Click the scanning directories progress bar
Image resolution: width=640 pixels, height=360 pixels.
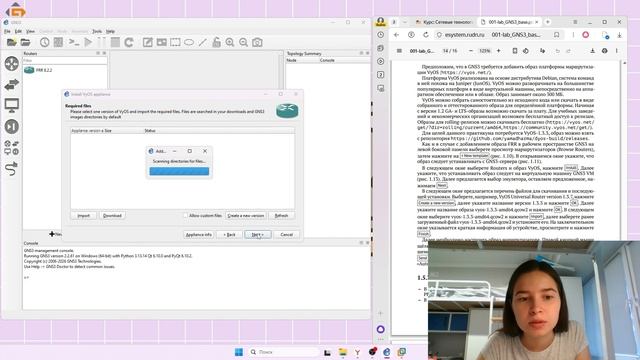tap(179, 171)
